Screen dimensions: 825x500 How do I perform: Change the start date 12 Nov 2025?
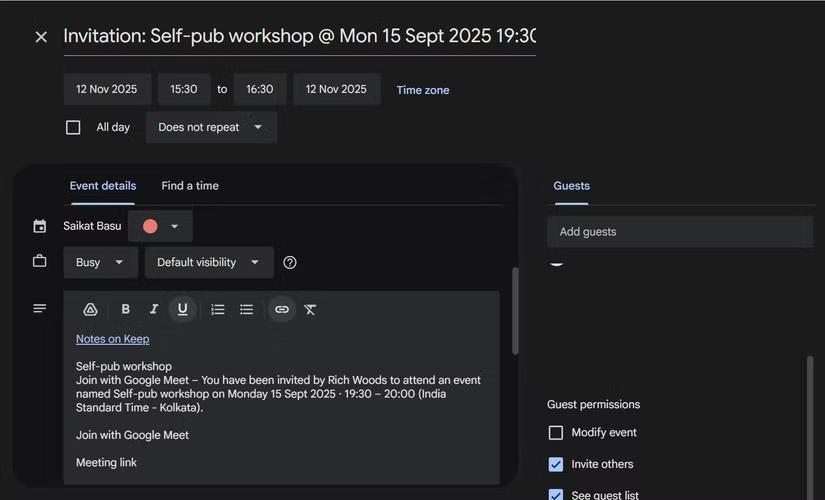pos(107,89)
